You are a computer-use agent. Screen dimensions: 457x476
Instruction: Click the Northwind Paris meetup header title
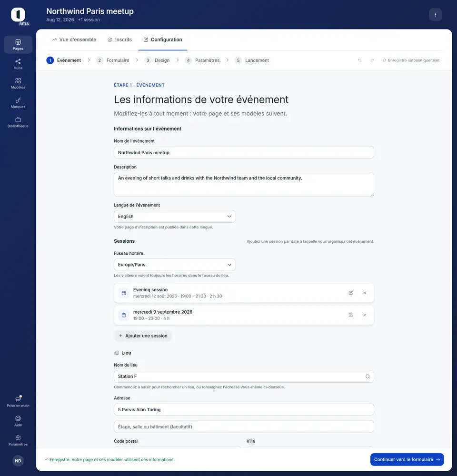click(x=90, y=11)
